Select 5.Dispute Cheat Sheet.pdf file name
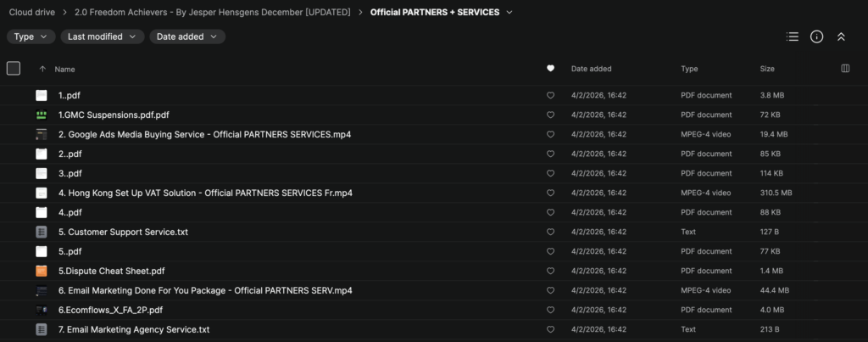 112,271
